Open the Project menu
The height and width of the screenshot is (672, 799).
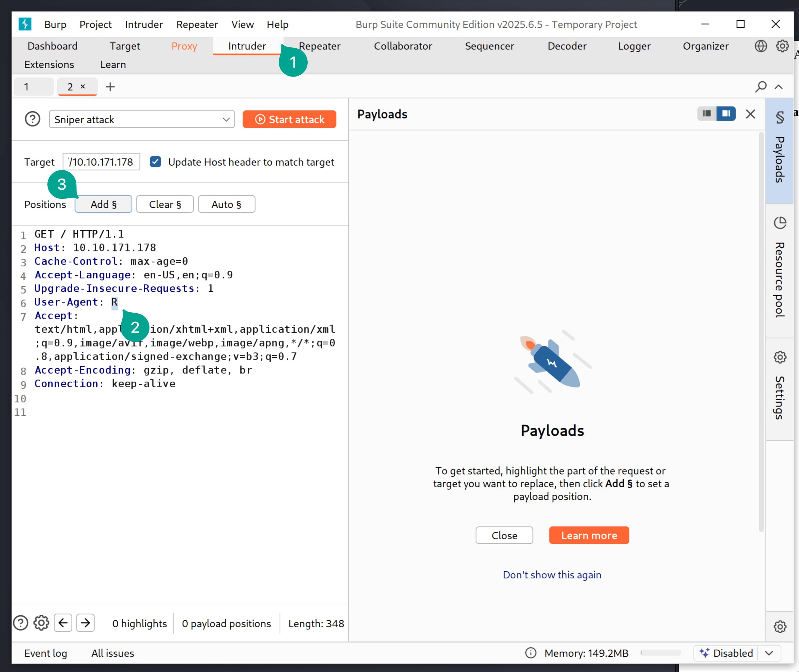95,24
